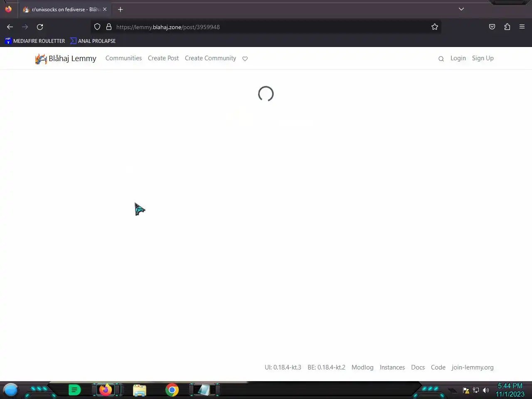Click the Login link
The height and width of the screenshot is (399, 532).
(x=458, y=58)
